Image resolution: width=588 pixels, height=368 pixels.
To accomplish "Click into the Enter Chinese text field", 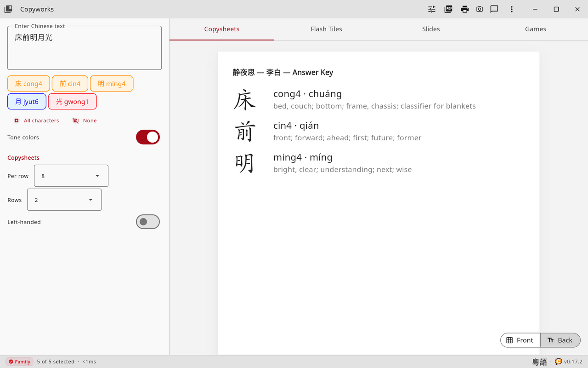I will 85,48.
